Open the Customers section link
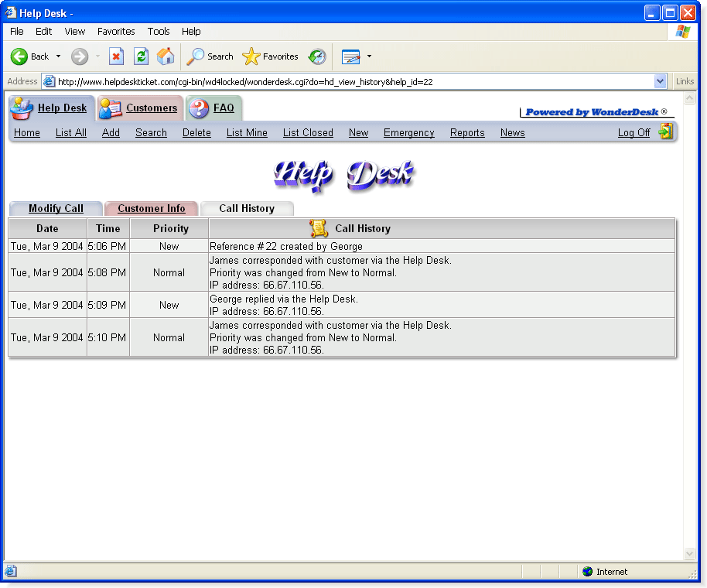 [152, 108]
